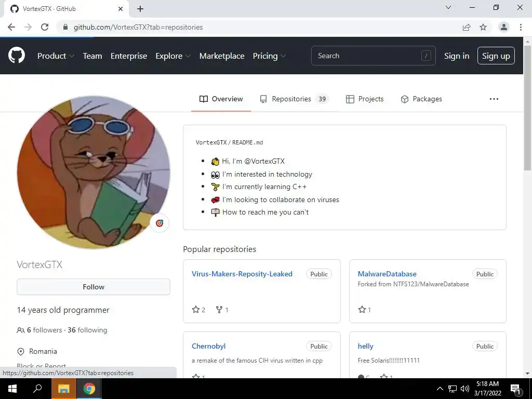The height and width of the screenshot is (399, 532).
Task: Click the followers people icon
Action: click(21, 330)
